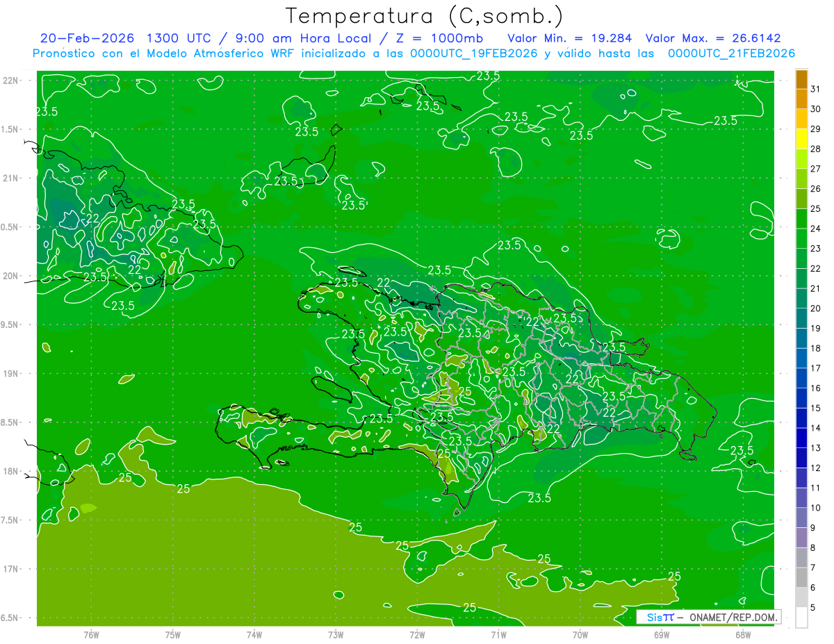
Task: Click the "72W" longitude axis label
Action: click(x=417, y=636)
